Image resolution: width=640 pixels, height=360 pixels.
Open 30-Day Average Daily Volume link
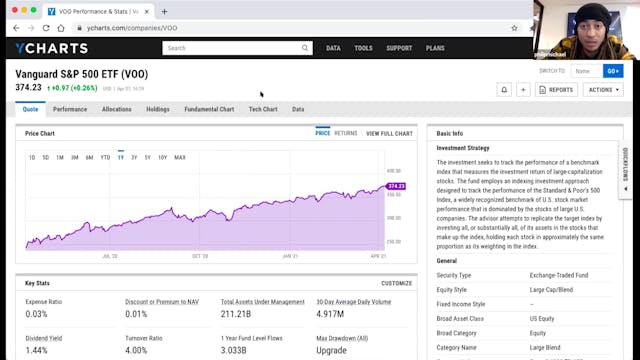pyautogui.click(x=354, y=302)
